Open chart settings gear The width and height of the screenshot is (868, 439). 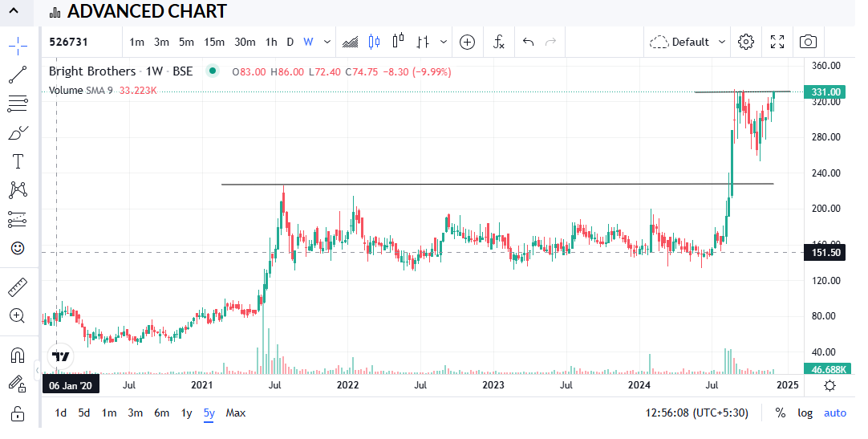745,42
